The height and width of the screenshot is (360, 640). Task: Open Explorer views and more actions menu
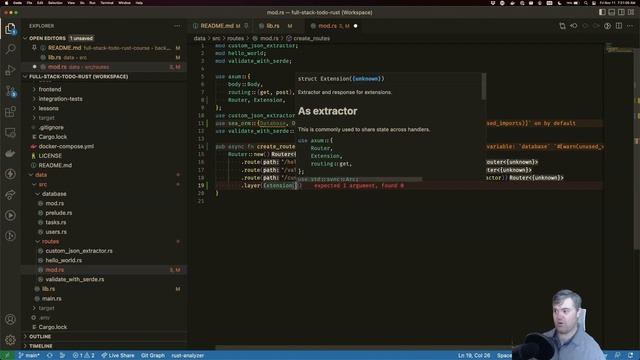(x=177, y=26)
